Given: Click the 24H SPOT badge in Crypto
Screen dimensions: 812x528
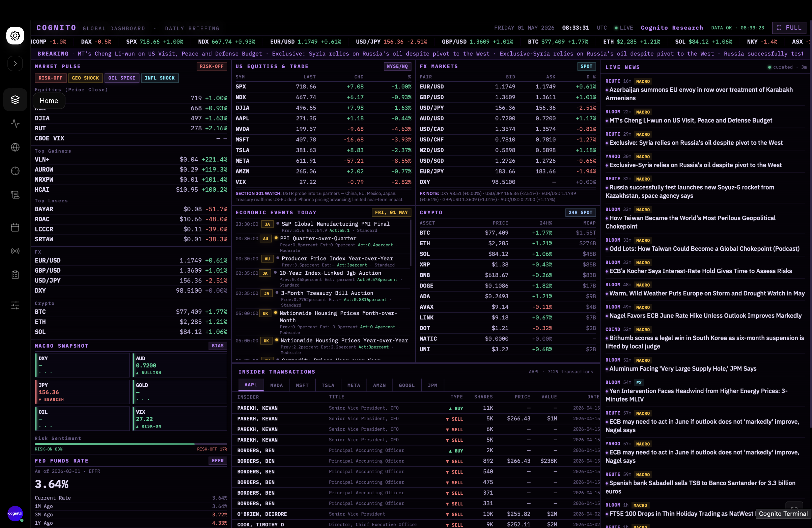Looking at the screenshot, I should (580, 212).
